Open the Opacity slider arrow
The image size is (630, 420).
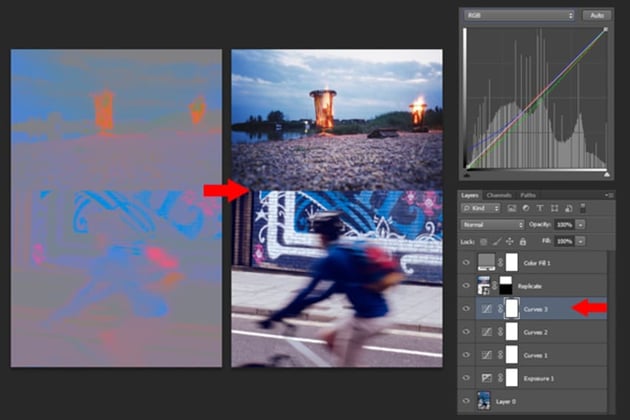coord(581,225)
